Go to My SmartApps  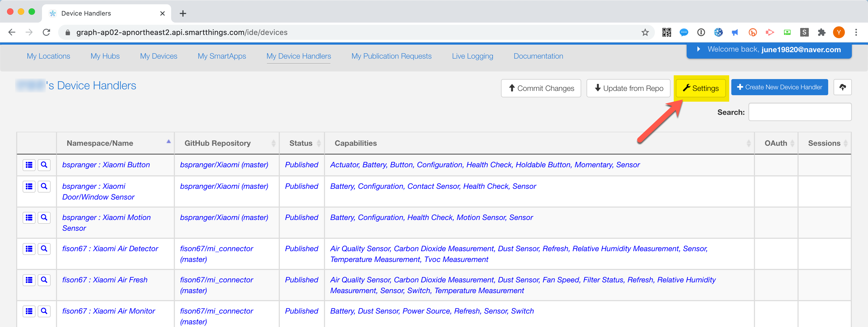222,56
